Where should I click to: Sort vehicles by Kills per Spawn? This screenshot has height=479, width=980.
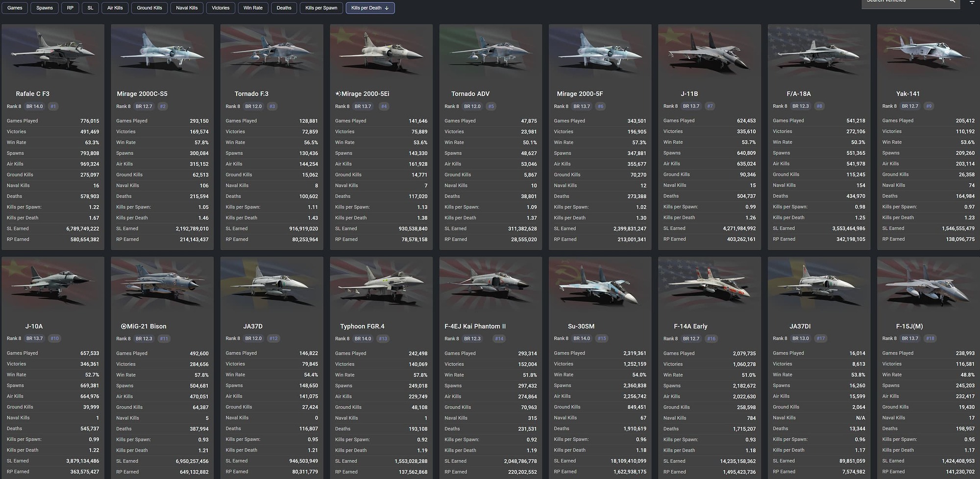321,8
